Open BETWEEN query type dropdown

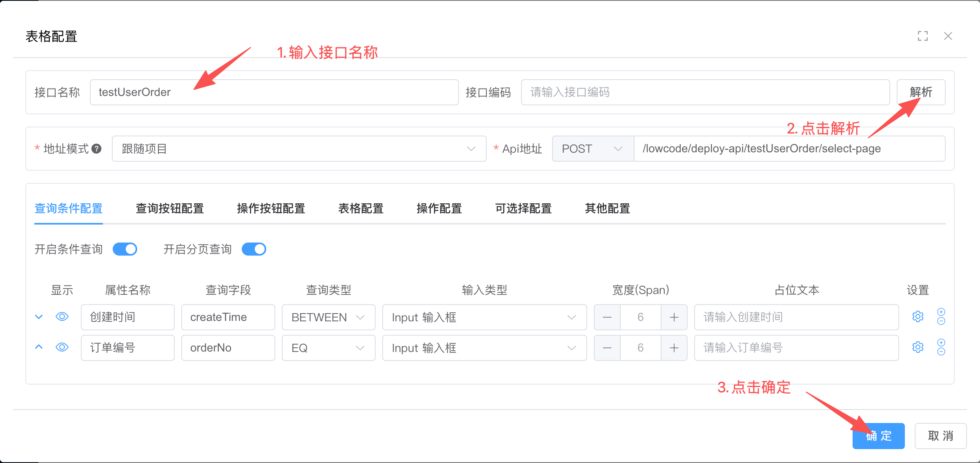click(328, 317)
